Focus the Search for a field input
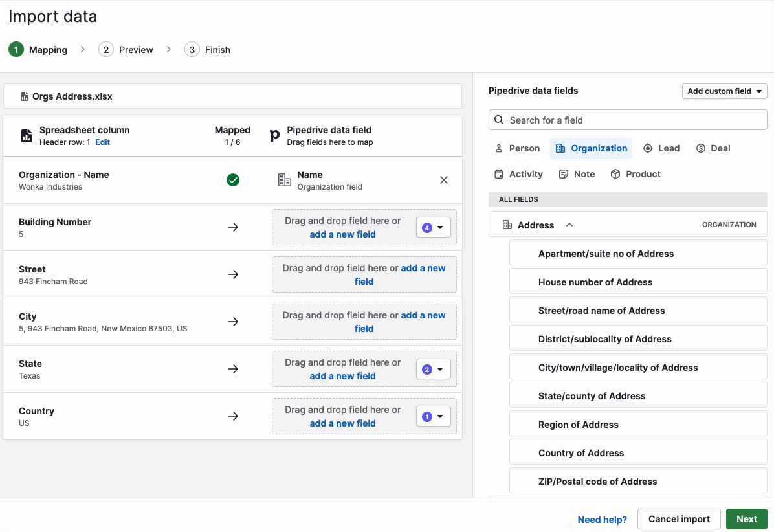This screenshot has width=774, height=532. pos(628,120)
